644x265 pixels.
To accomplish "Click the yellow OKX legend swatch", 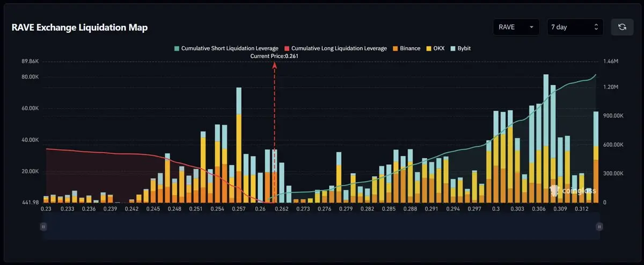I will point(429,48).
